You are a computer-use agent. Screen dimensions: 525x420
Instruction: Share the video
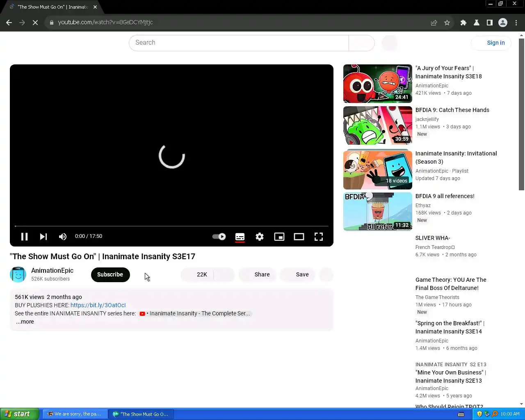[258, 274]
